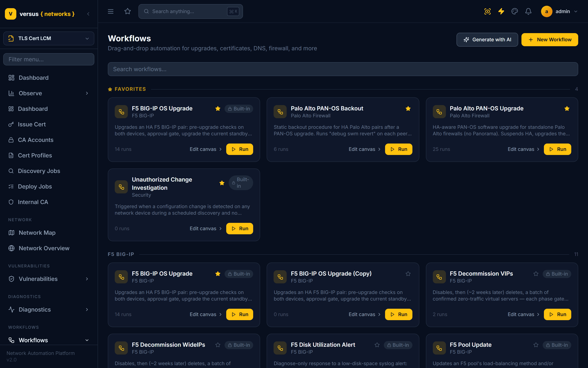Click the Search anything global search box
This screenshot has width=588, height=368.
[x=190, y=11]
